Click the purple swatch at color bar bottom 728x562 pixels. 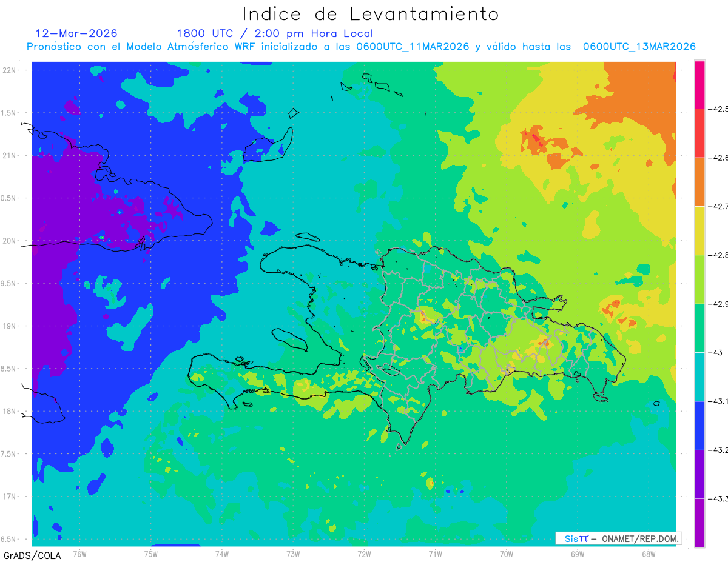(699, 523)
